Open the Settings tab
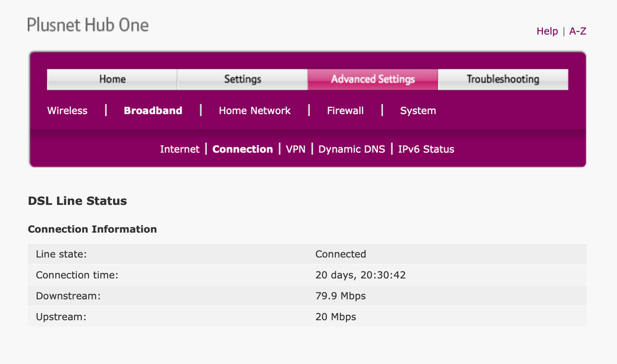 (242, 79)
